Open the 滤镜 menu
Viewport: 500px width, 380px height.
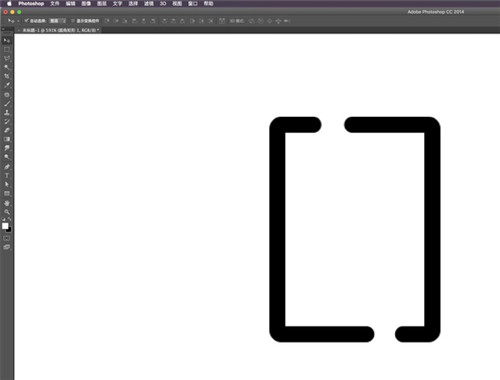click(149, 4)
